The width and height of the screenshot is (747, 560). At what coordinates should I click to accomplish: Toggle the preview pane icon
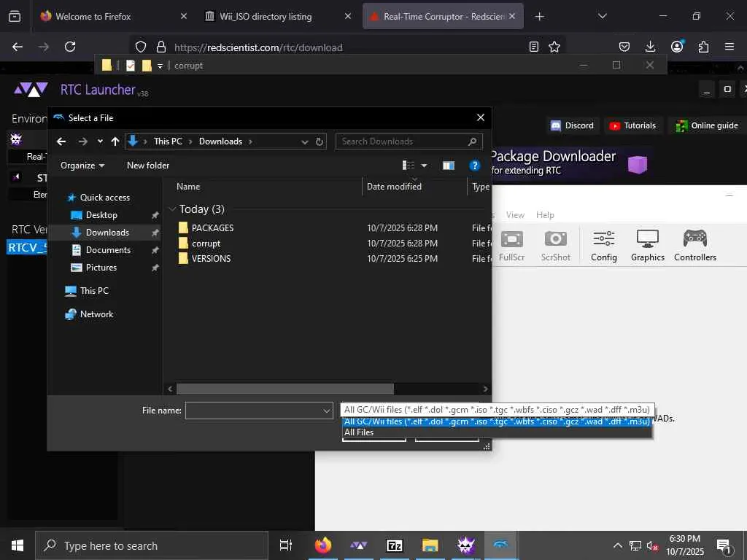[449, 166]
